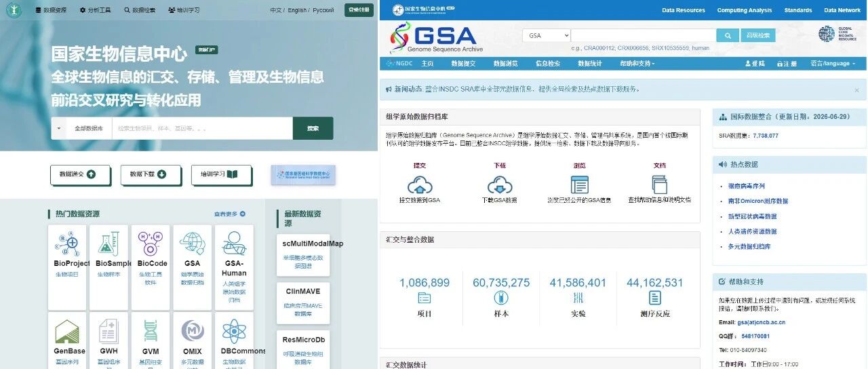Click the SRA data count 7,738,077
The width and height of the screenshot is (868, 369).
766,136
